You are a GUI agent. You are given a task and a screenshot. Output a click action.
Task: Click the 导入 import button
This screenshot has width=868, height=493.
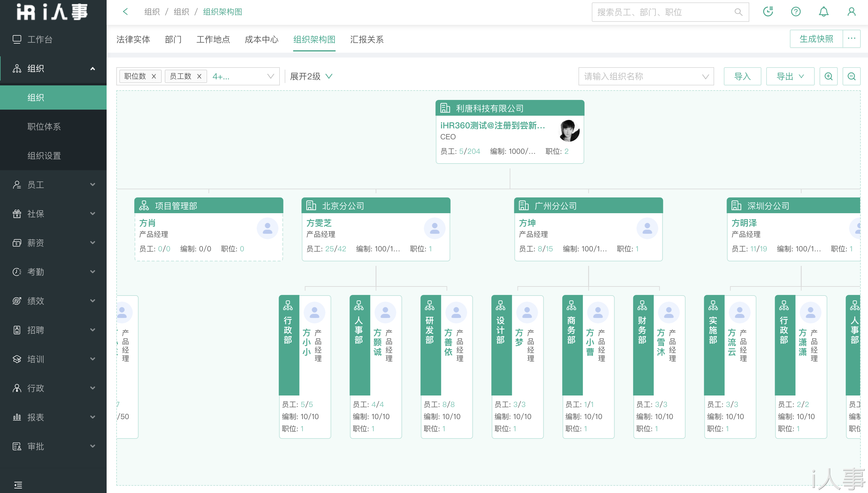coord(742,76)
